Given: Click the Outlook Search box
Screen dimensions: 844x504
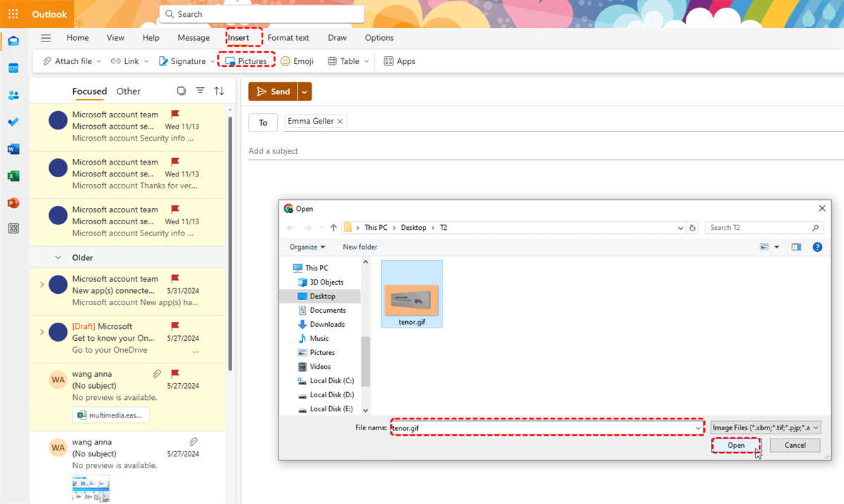Looking at the screenshot, I should point(262,14).
